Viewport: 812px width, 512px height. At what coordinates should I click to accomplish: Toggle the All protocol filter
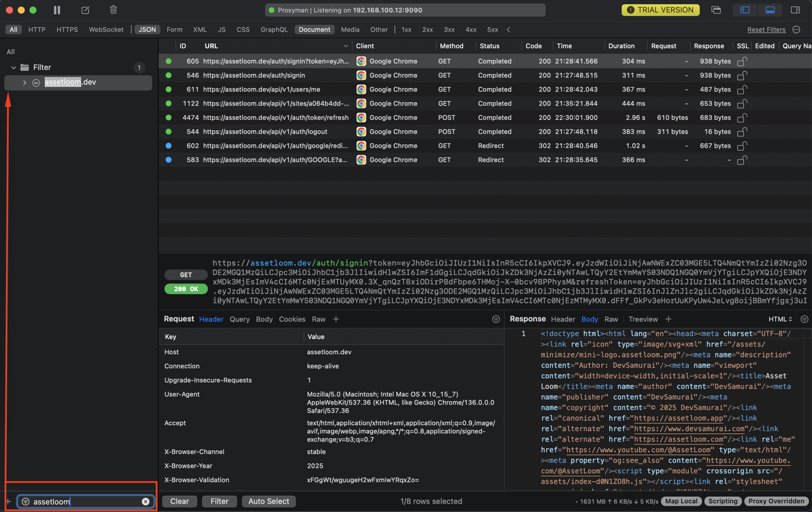point(13,29)
